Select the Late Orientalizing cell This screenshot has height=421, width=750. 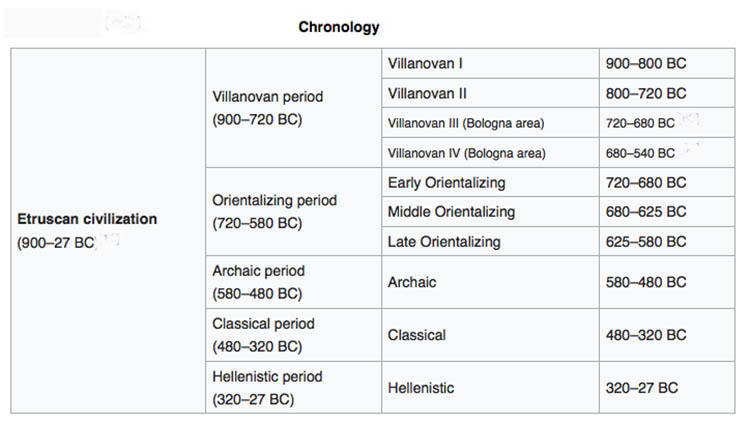pos(444,242)
